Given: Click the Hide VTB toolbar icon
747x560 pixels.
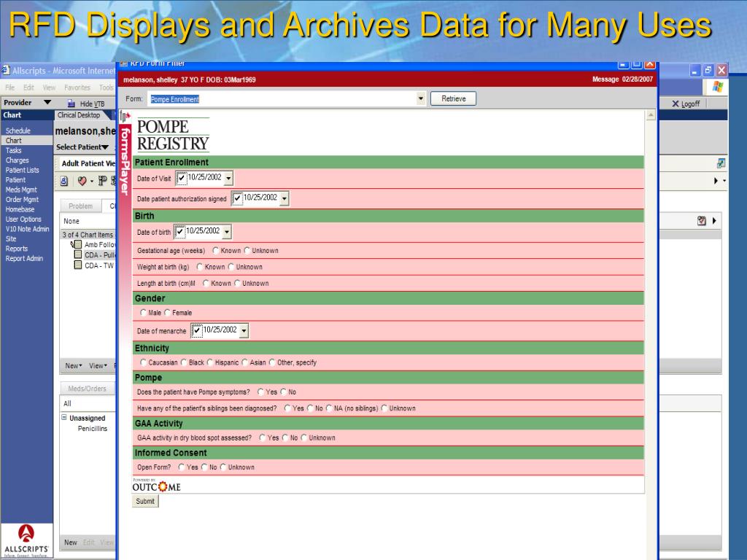Looking at the screenshot, I should tap(71, 104).
